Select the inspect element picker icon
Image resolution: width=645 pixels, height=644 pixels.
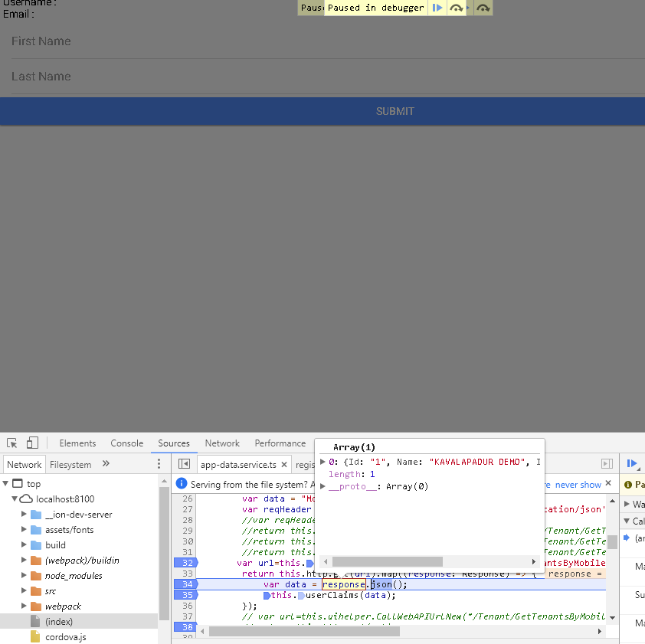pos(12,443)
